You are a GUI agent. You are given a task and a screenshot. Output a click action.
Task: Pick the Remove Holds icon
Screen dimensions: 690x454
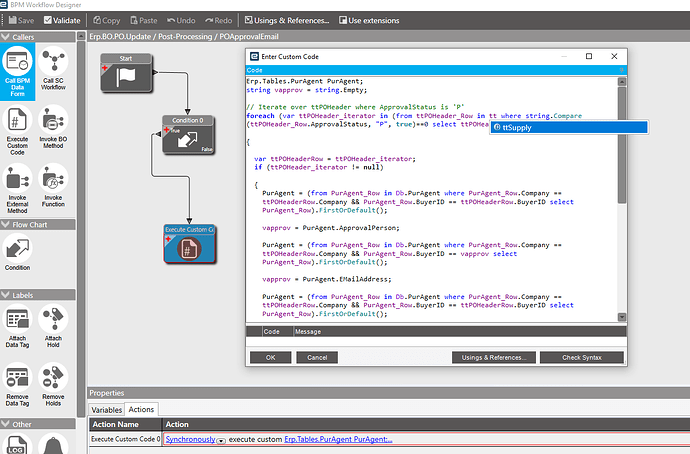click(53, 384)
